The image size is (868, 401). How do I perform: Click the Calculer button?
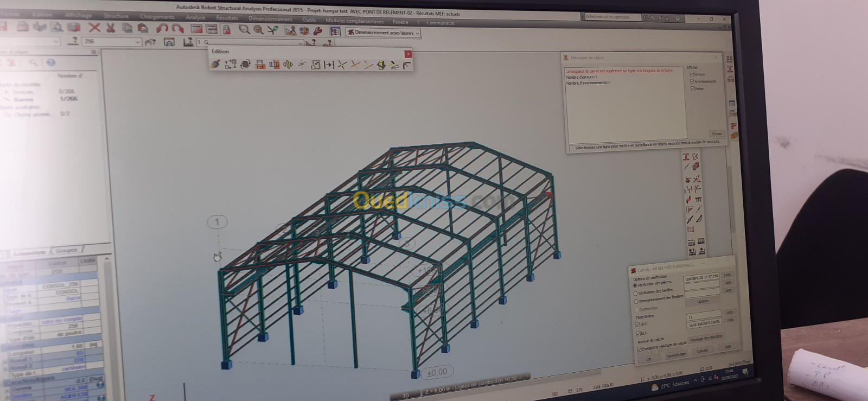(702, 351)
